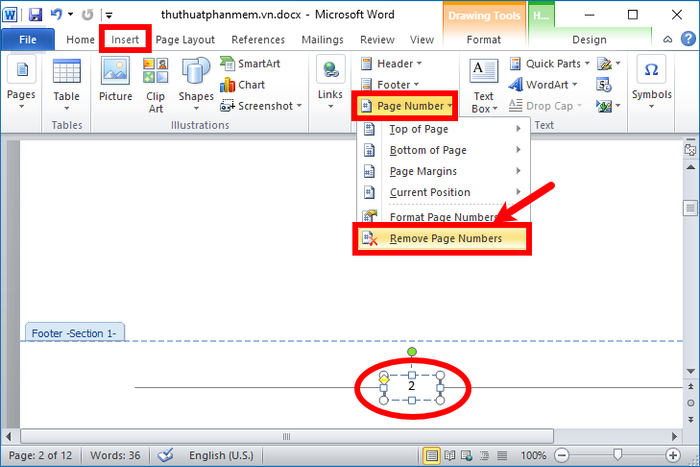Open word count from Words: 36

[x=115, y=455]
